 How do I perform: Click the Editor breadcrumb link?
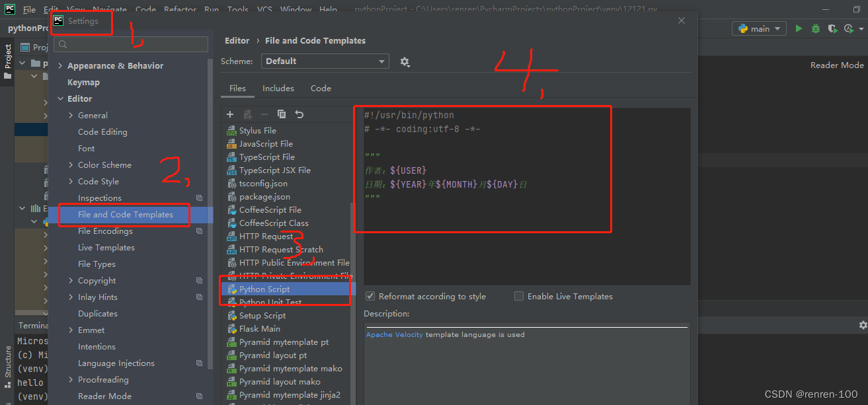click(x=237, y=41)
